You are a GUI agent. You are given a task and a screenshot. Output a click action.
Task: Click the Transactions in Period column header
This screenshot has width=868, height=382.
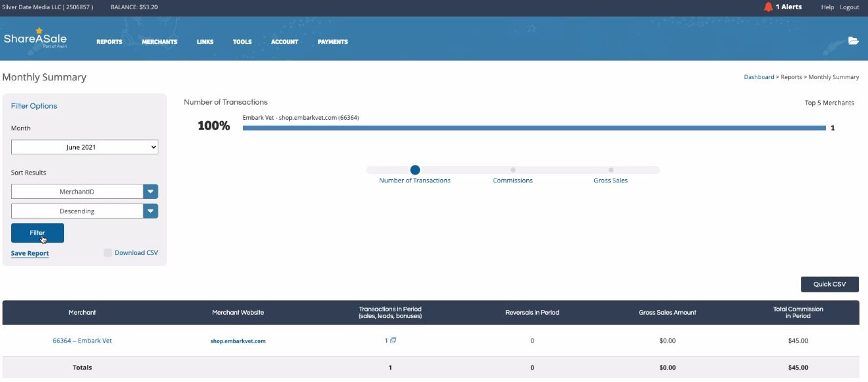click(x=390, y=313)
